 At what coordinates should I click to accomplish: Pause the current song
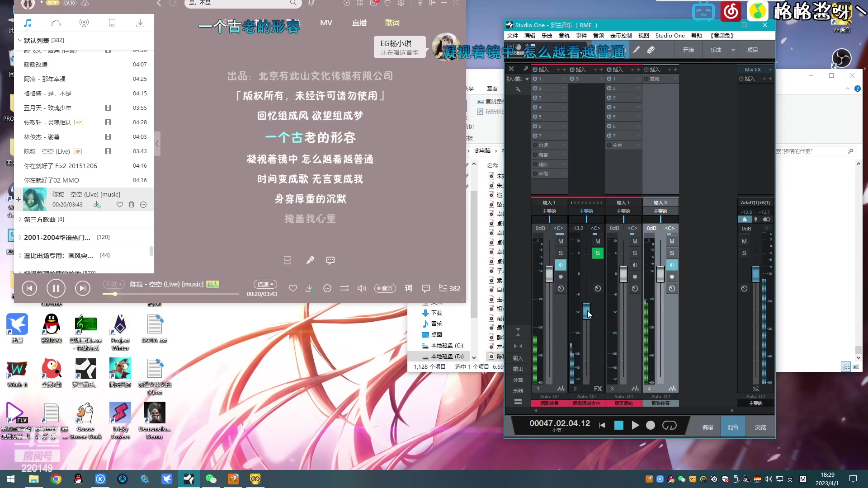tap(56, 288)
